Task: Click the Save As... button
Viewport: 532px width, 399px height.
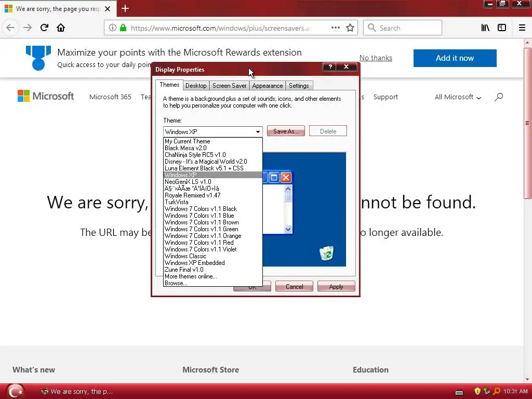Action: click(x=286, y=131)
